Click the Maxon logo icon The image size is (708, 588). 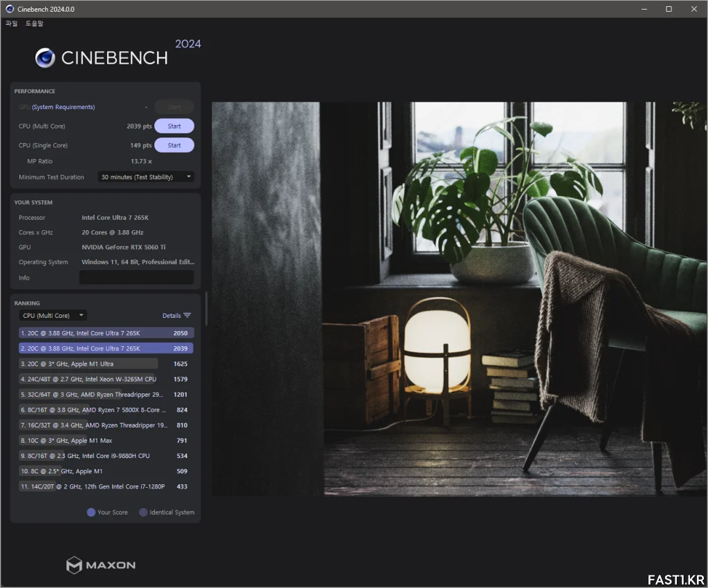click(74, 565)
